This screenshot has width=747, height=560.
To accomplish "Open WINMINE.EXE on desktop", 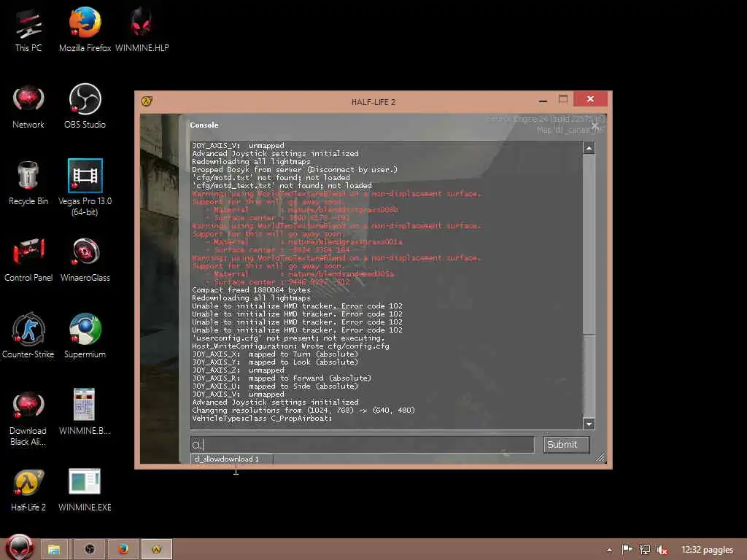I will point(85,491).
